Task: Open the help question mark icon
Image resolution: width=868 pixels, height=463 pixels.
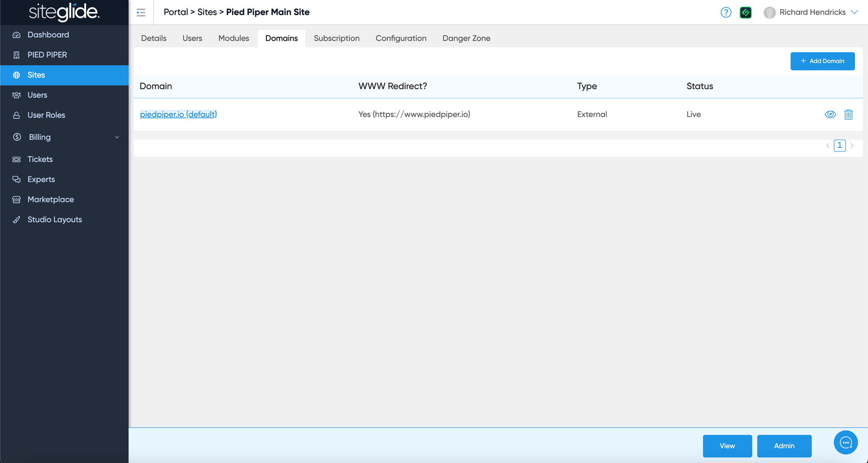Action: tap(726, 12)
